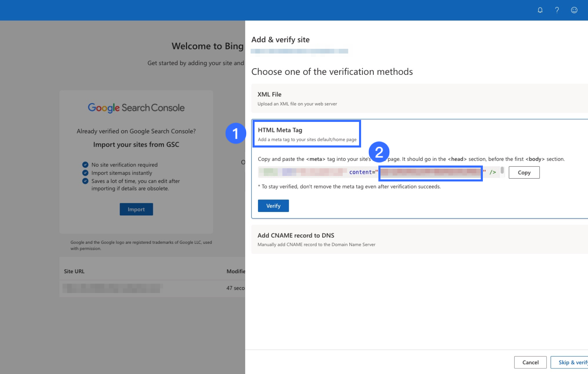
Task: Click the feedback smiley face icon
Action: coord(574,10)
